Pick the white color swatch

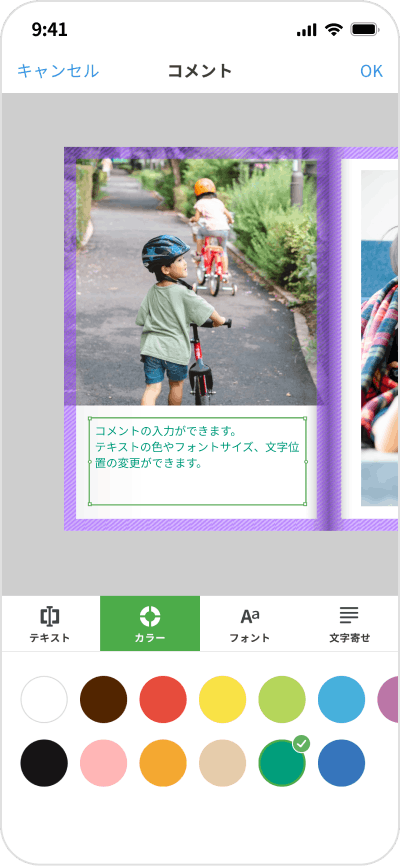pyautogui.click(x=44, y=699)
